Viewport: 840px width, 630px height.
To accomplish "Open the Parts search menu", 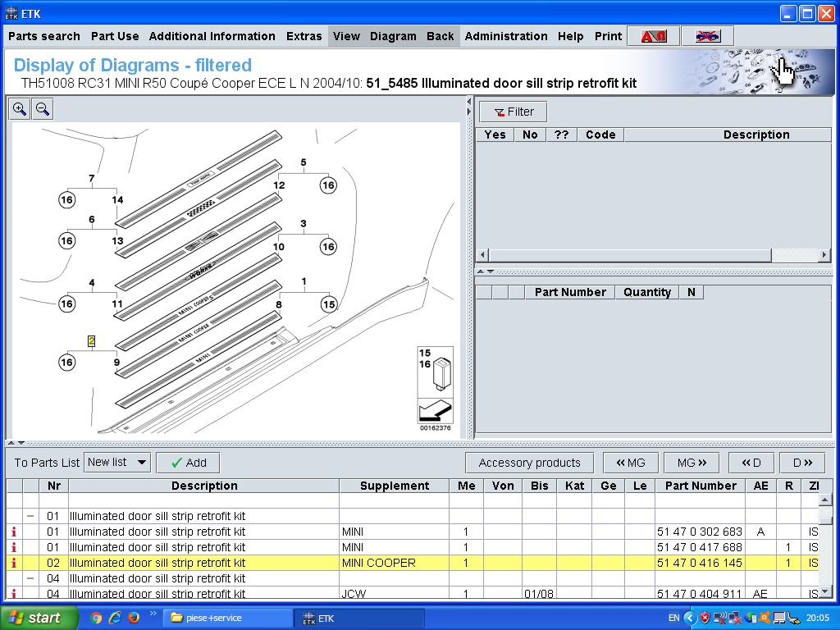I will [x=44, y=36].
